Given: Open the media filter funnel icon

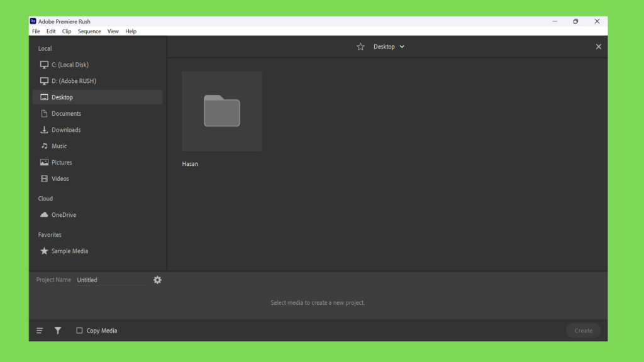Looking at the screenshot, I should (58, 331).
